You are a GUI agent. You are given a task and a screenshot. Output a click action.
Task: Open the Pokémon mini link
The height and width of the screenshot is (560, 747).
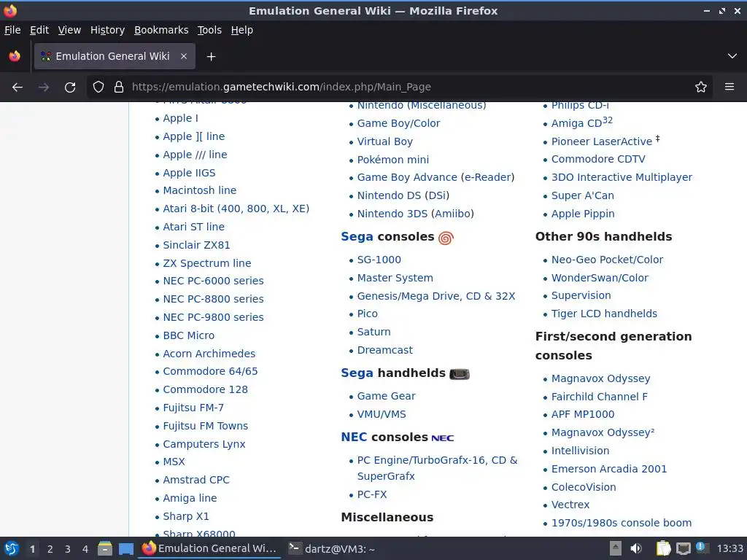(393, 160)
